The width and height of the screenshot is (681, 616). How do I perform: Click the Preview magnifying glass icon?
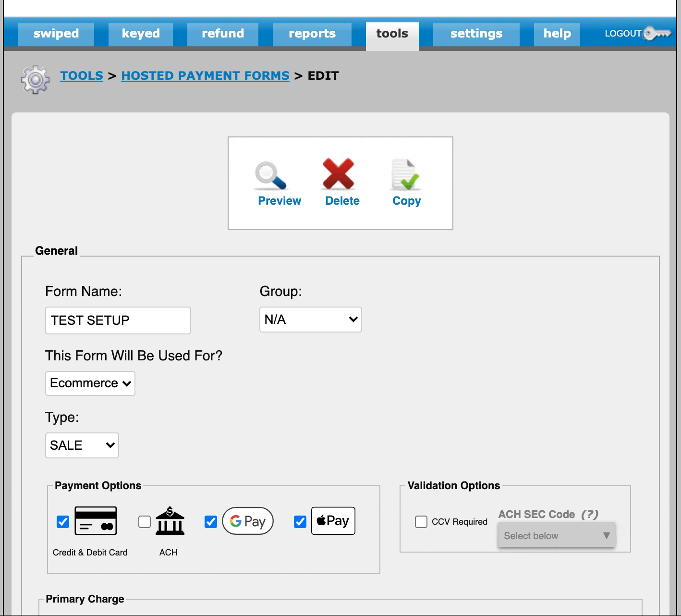(271, 176)
